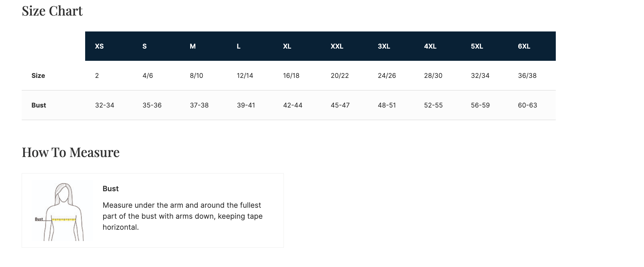This screenshot has width=644, height=267.
Task: Click the bust measurement illustration
Action: (x=62, y=210)
